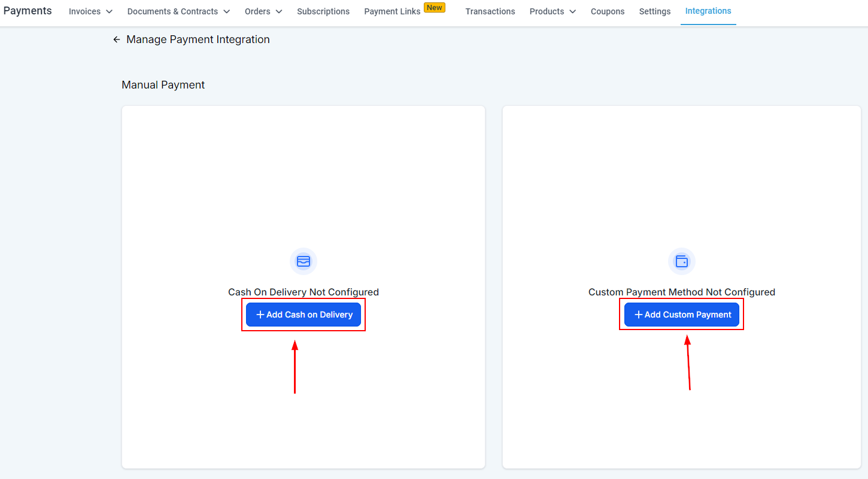Click the Manage Payment Integration title
The image size is (868, 479).
click(198, 39)
